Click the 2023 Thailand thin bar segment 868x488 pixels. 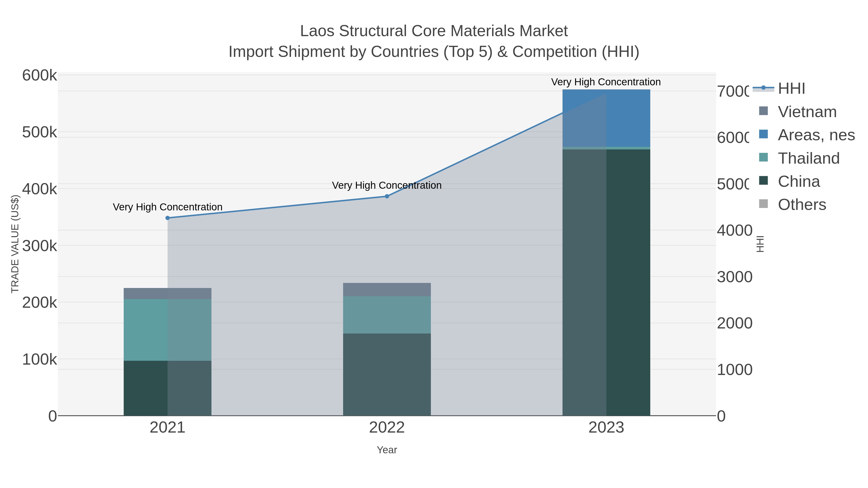tap(606, 148)
